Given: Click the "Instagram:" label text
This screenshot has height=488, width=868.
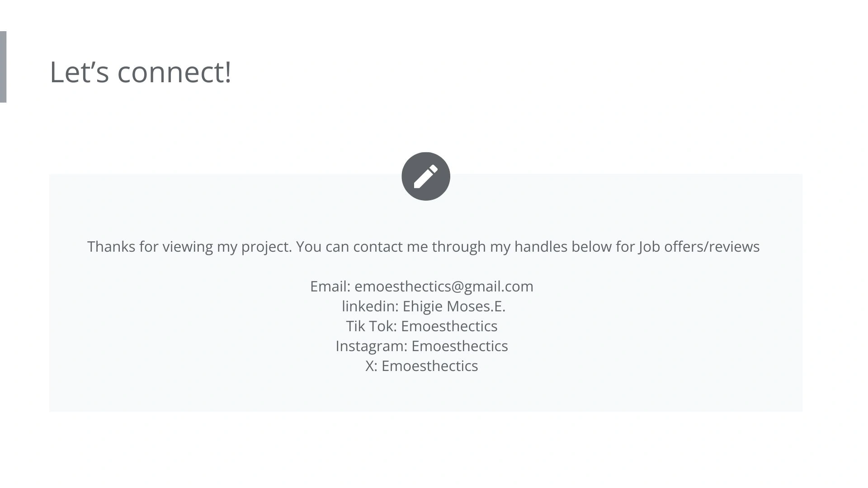Looking at the screenshot, I should pyautogui.click(x=372, y=346).
